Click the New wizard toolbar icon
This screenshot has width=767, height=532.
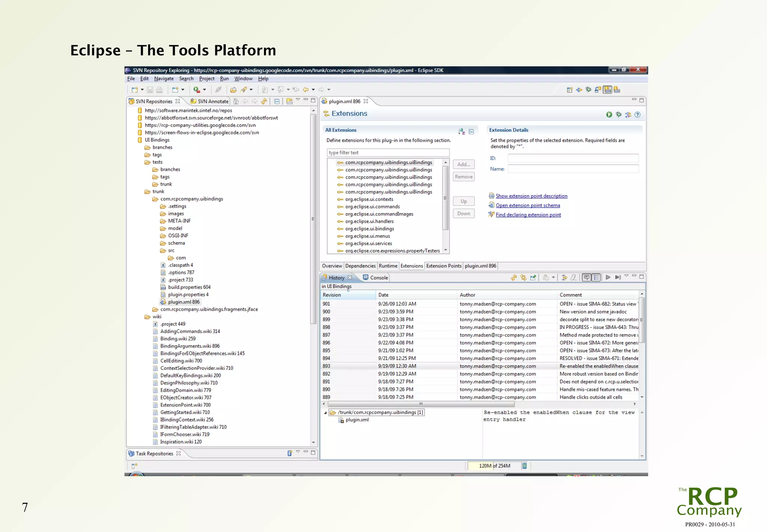tap(134, 89)
